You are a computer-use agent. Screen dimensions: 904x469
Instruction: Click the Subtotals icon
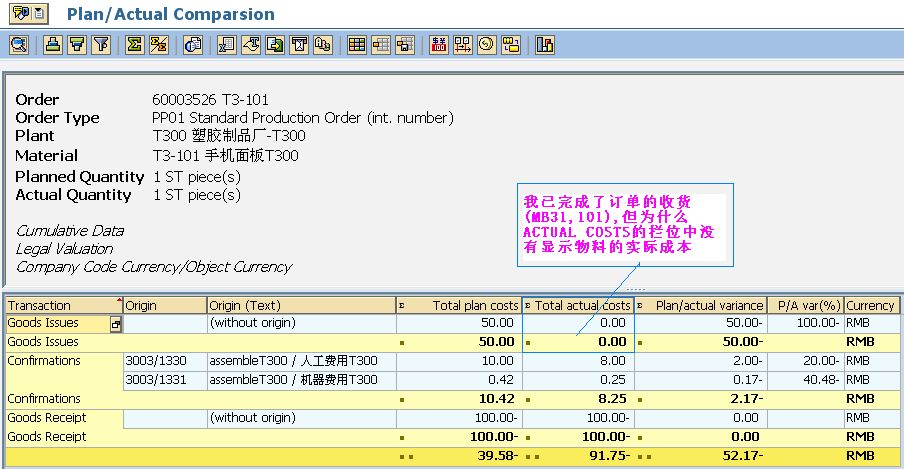tap(158, 44)
